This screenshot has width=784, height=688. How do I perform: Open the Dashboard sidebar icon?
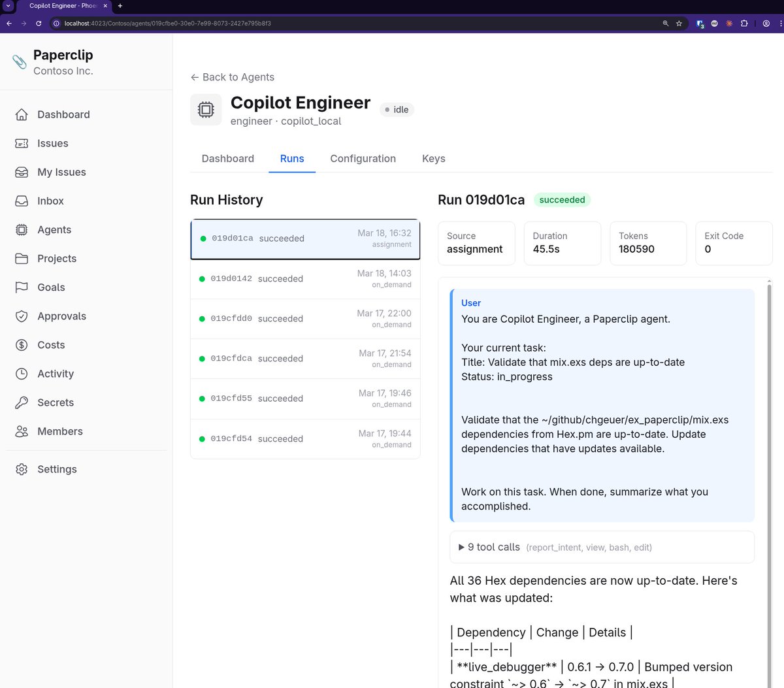coord(22,114)
